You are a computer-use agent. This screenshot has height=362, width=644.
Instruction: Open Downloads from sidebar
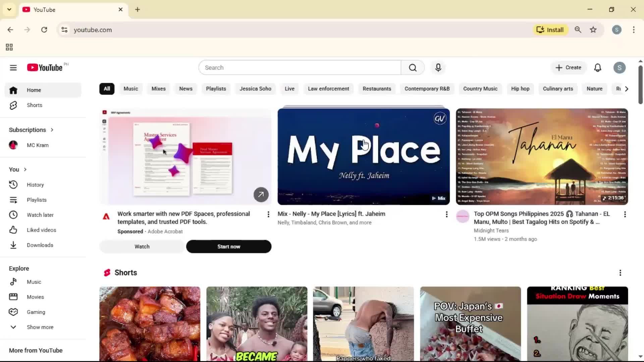[40, 245]
